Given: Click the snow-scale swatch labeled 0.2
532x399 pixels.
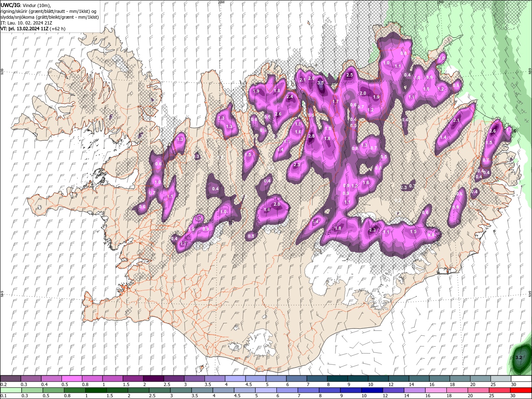Looking at the screenshot, I should [x=10, y=379].
